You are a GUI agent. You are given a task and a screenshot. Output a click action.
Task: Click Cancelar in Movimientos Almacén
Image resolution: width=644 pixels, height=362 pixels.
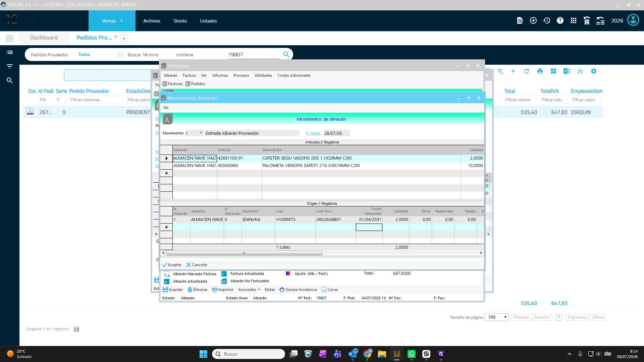[197, 265]
